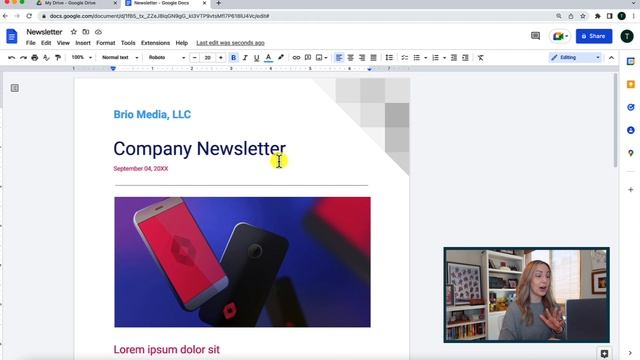
Task: Open the Format menu
Action: (106, 43)
